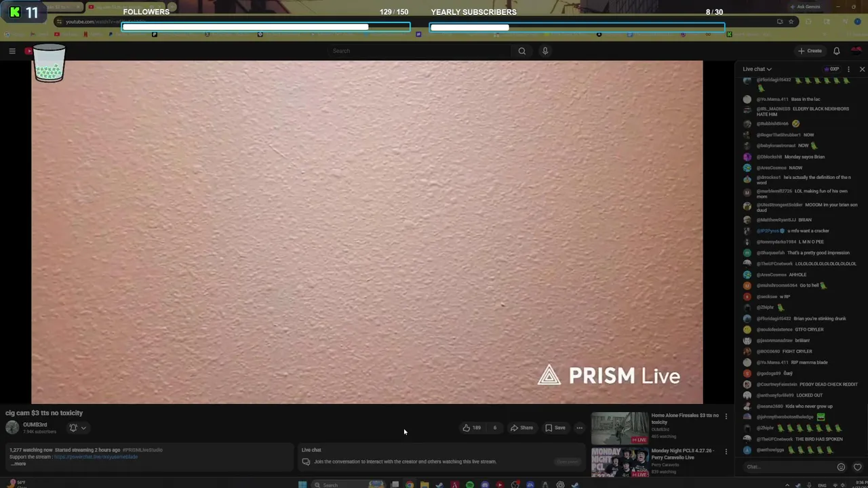The width and height of the screenshot is (868, 488).
Task: Open File Explorer from the taskbar
Action: pyautogui.click(x=425, y=485)
